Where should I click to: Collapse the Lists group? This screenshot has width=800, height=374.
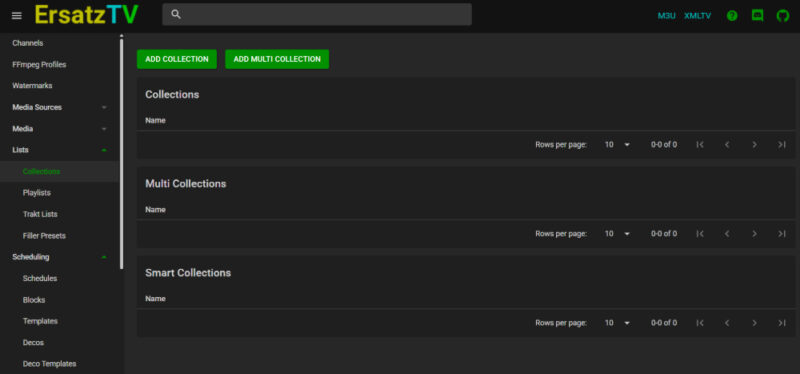tap(60, 150)
